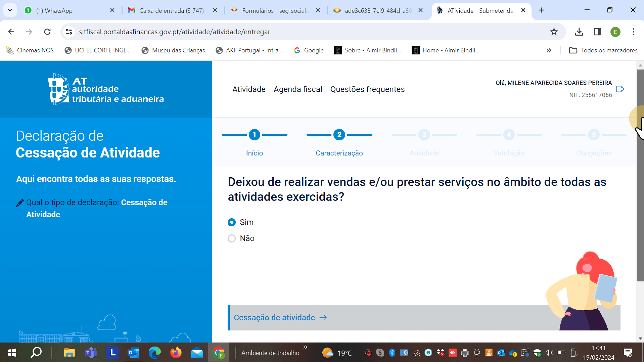Open the Agenda fiscal menu item
This screenshot has width=644, height=362.
click(297, 89)
